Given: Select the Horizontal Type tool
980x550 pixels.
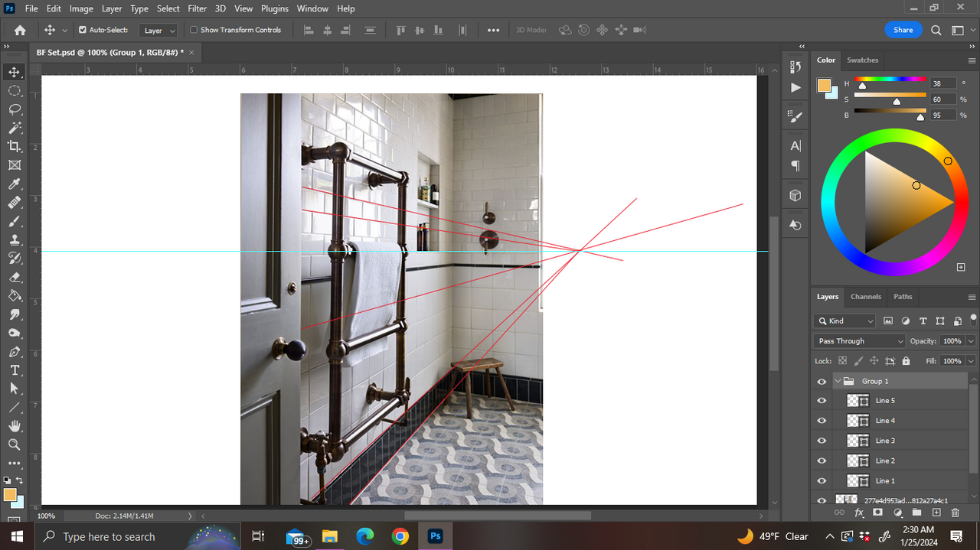Looking at the screenshot, I should [14, 370].
